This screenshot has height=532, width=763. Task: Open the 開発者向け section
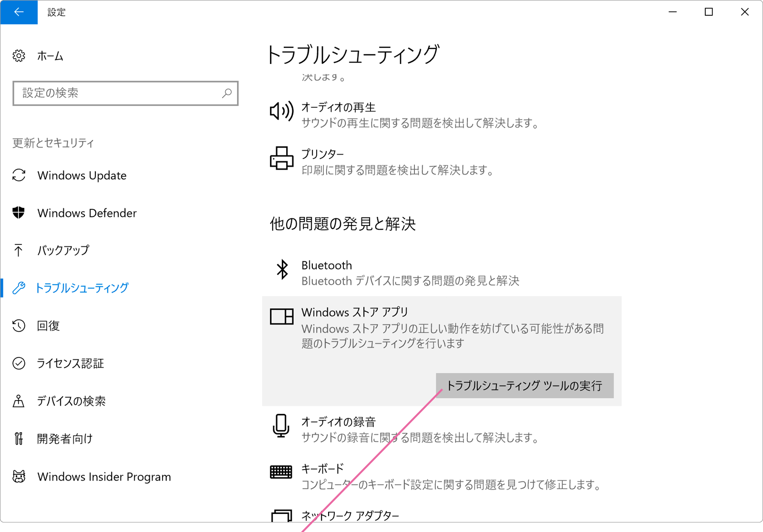tap(65, 439)
